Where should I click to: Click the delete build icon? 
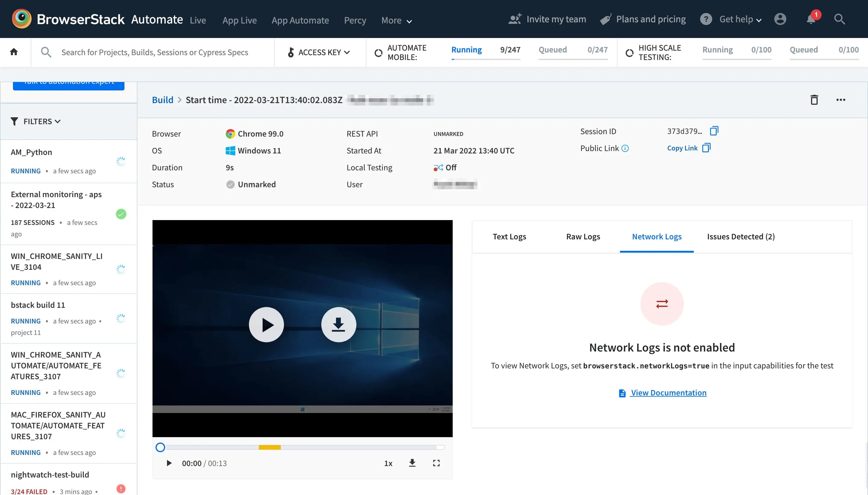tap(814, 99)
